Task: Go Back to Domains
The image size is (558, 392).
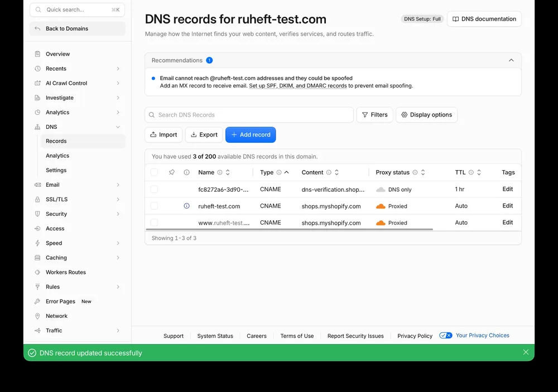Action: click(77, 29)
